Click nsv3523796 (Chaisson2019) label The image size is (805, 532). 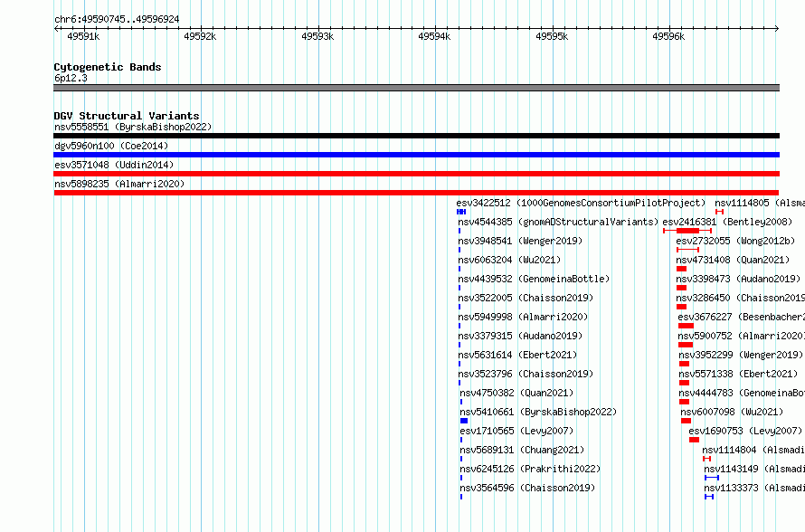pos(526,374)
